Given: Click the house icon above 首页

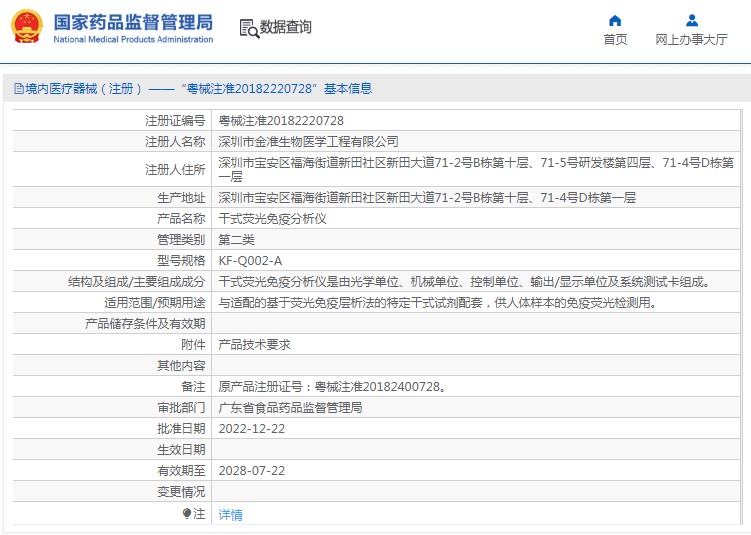Looking at the screenshot, I should click(x=615, y=20).
